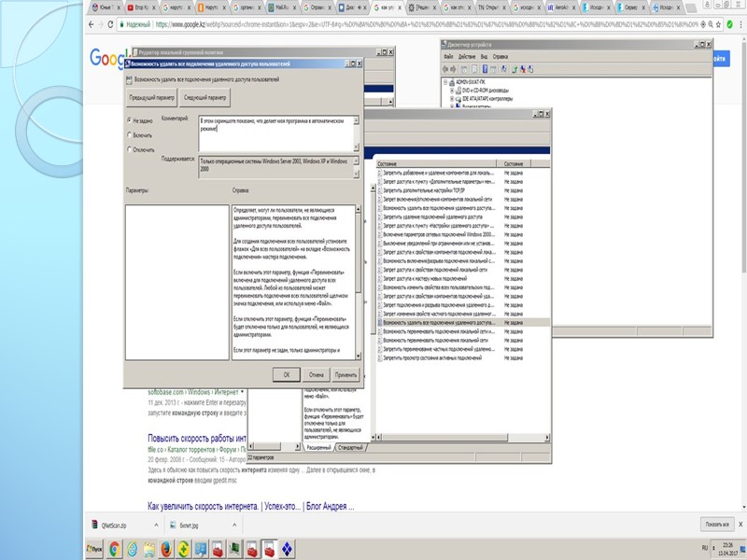Click the blue diamonds icon on the taskbar
Screen dimensions: 747x560
tap(287, 549)
